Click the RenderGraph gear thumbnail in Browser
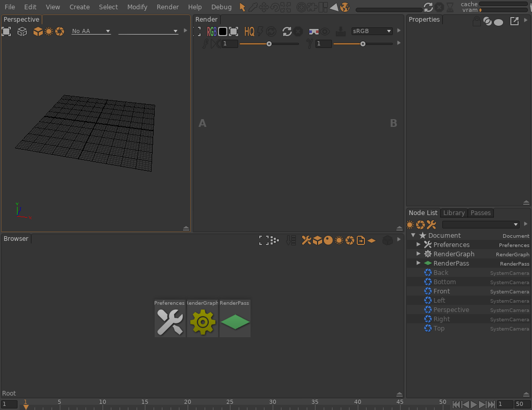Image resolution: width=532 pixels, height=410 pixels. coord(203,322)
